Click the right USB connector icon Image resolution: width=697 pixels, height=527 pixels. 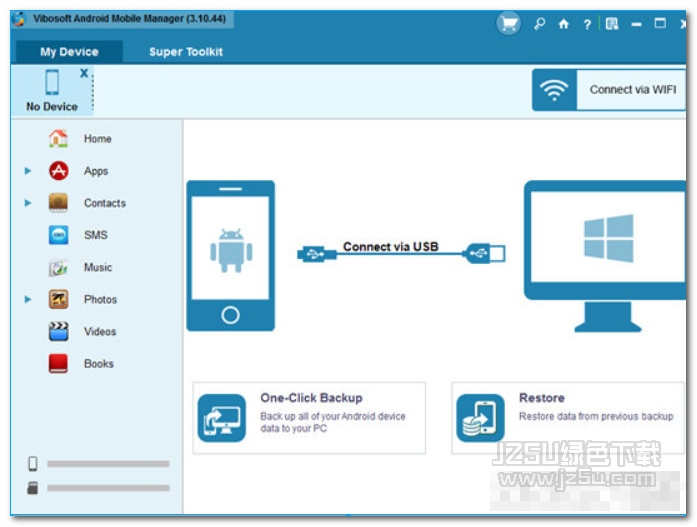pyautogui.click(x=484, y=253)
